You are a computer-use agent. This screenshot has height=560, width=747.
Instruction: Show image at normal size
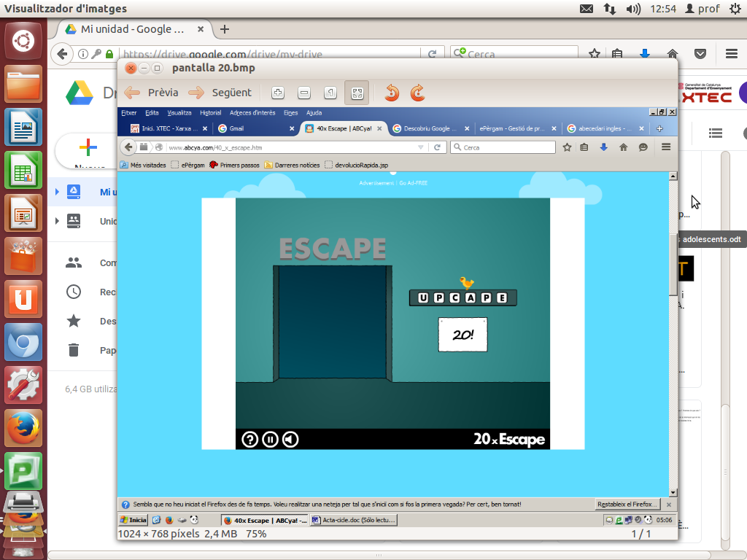click(330, 93)
